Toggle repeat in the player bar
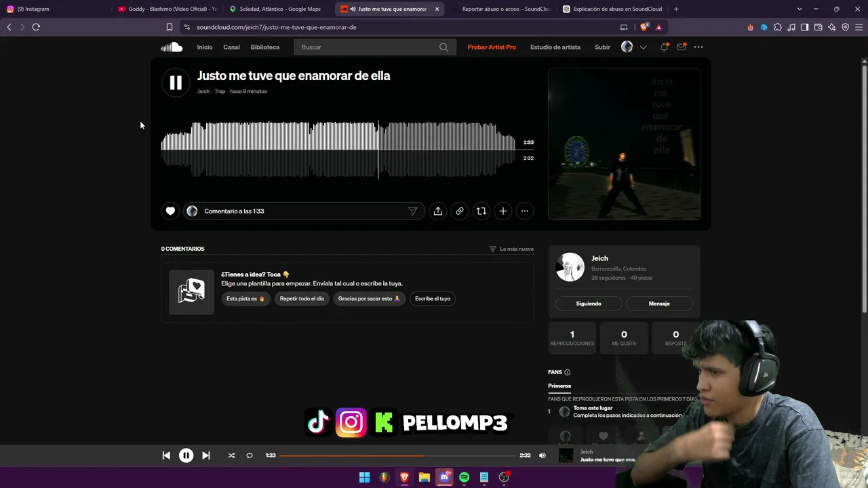 pyautogui.click(x=250, y=455)
